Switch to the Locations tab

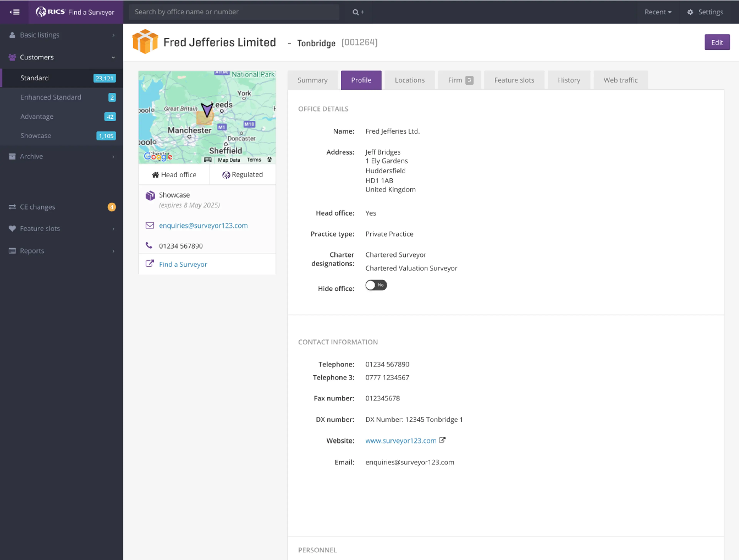tap(409, 80)
